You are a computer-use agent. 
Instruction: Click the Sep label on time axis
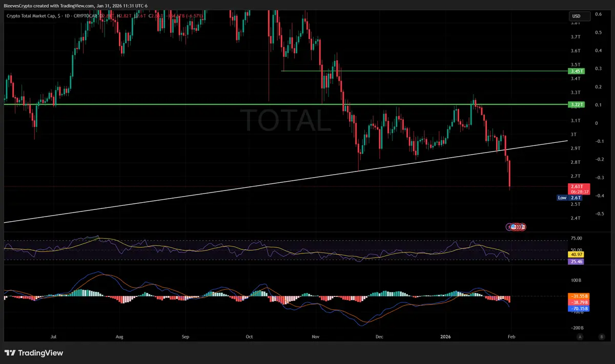tap(186, 337)
